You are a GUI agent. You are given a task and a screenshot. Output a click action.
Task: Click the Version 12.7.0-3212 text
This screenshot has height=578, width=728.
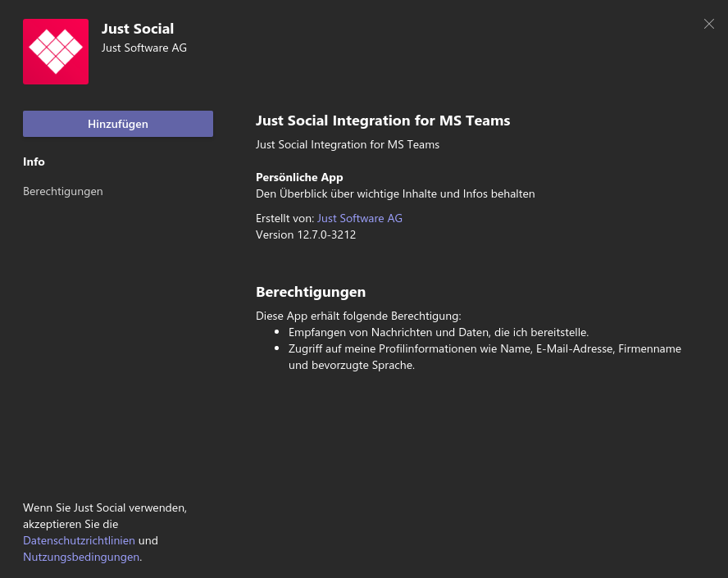pyautogui.click(x=306, y=234)
